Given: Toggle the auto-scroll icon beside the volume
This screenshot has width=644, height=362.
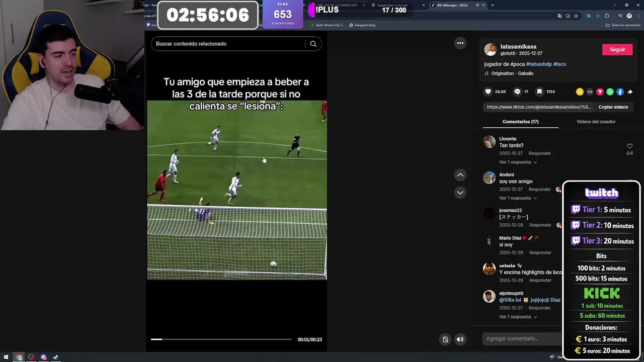Looking at the screenshot, I should 445,339.
